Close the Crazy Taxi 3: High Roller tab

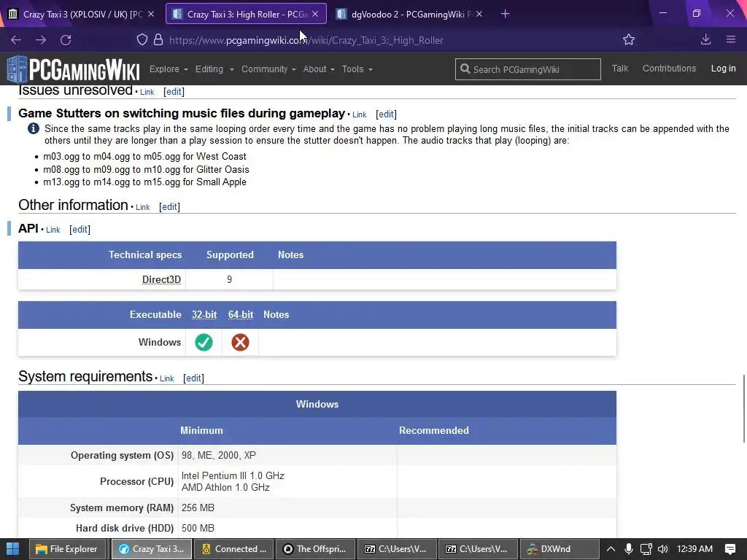[x=315, y=15]
